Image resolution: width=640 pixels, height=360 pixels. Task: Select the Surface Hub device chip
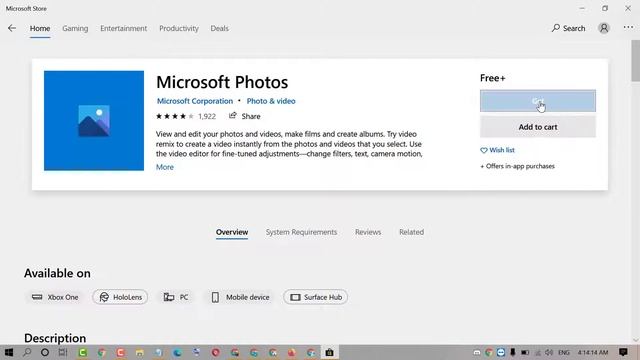tap(316, 297)
